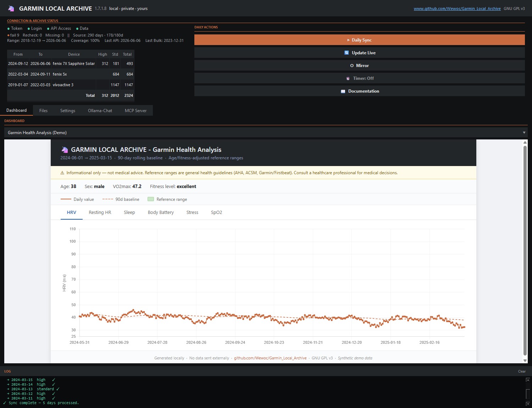Toggle the 90d baseline legend entry
The width and height of the screenshot is (532, 408).
tap(121, 199)
